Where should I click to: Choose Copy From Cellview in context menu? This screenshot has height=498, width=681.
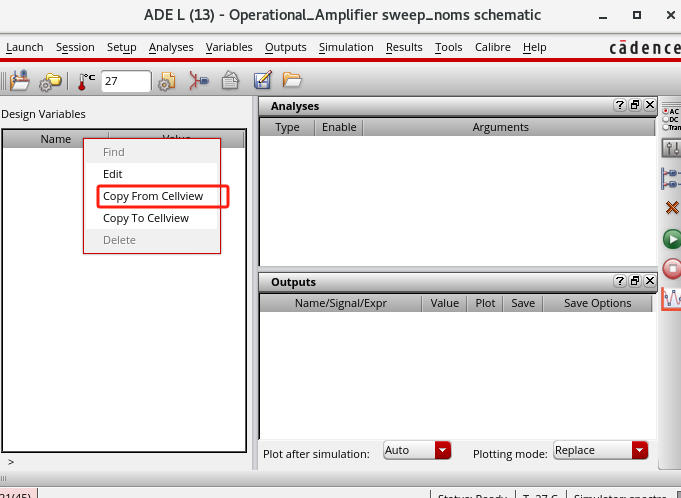(152, 196)
